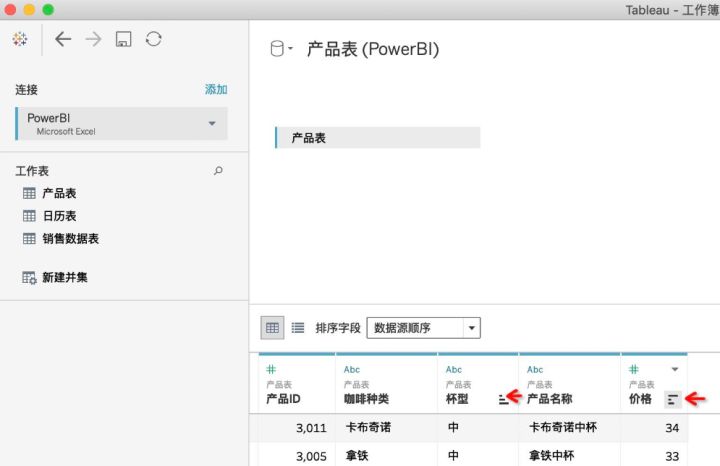Switch to metadata list view
Screen dimensions: 720x466
point(298,328)
